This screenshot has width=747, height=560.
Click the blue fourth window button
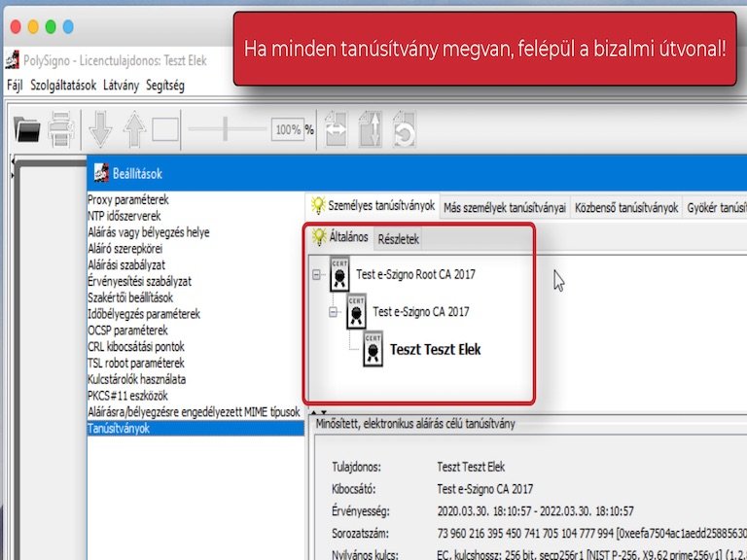pyautogui.click(x=68, y=26)
